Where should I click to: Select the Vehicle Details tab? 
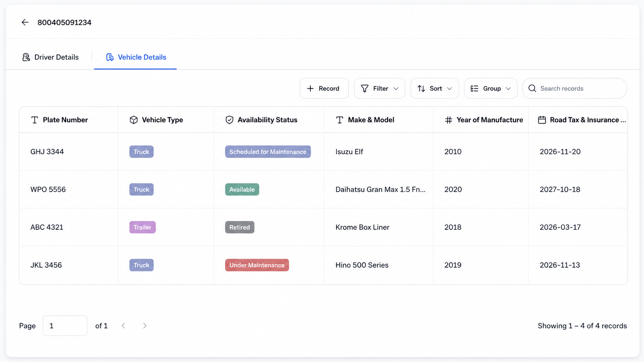click(x=136, y=57)
